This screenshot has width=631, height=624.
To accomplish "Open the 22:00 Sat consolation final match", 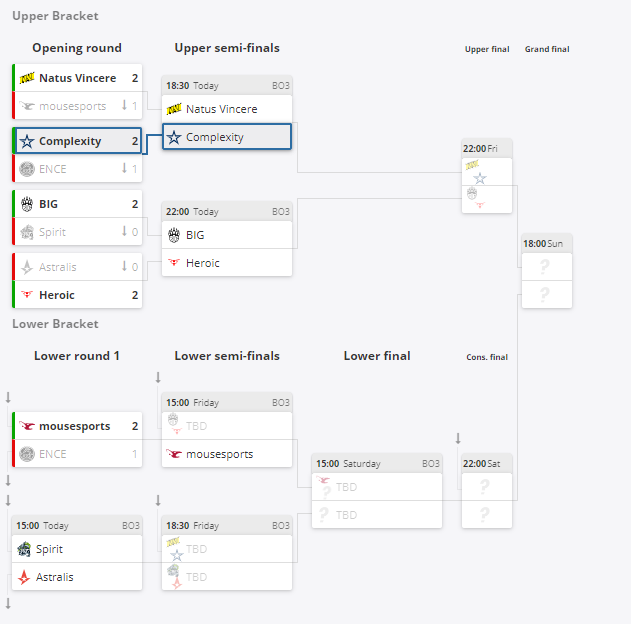I will 487,464.
